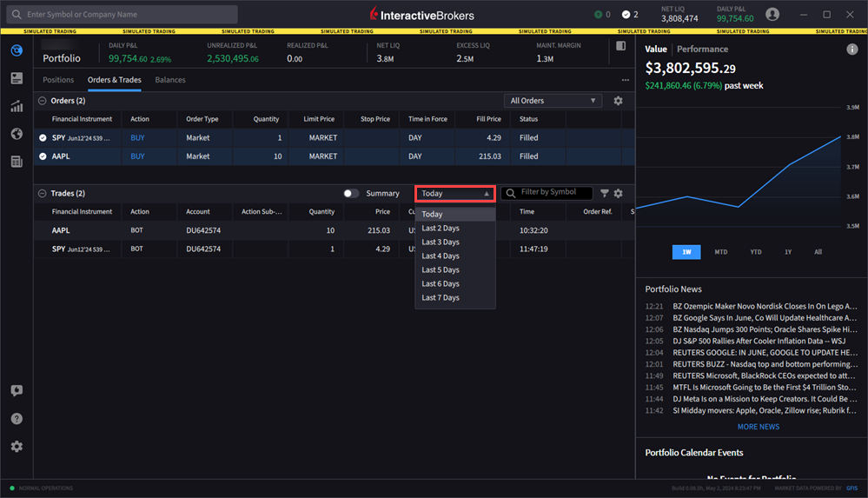Click the AAPL order filled status checkmark

point(43,156)
